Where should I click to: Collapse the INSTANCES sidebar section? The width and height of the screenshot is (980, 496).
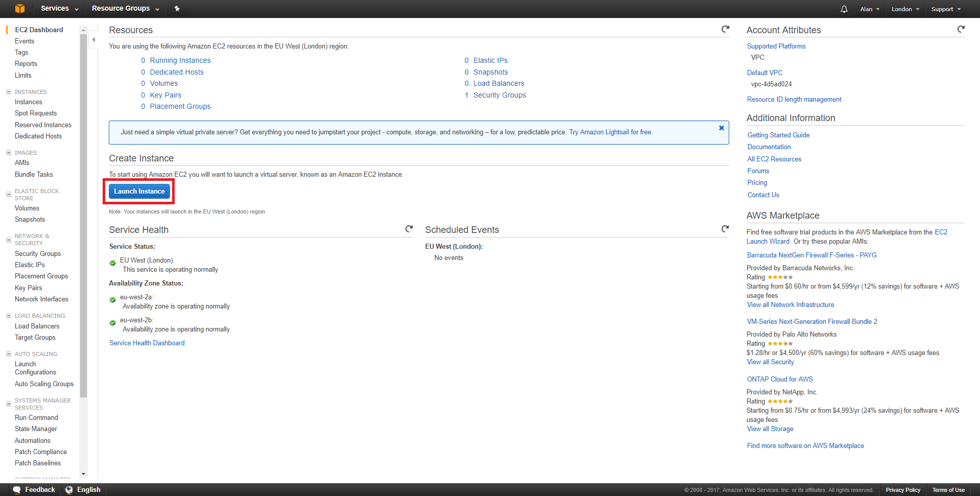[x=8, y=92]
